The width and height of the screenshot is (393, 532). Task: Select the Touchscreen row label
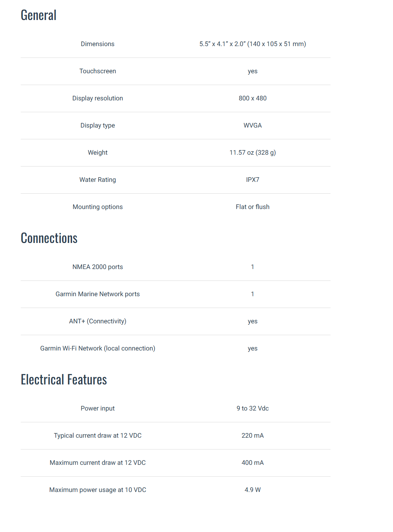click(x=97, y=71)
